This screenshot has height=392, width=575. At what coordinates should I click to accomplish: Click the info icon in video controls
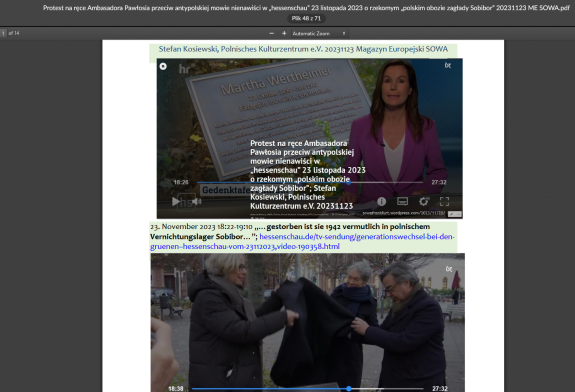point(381,201)
